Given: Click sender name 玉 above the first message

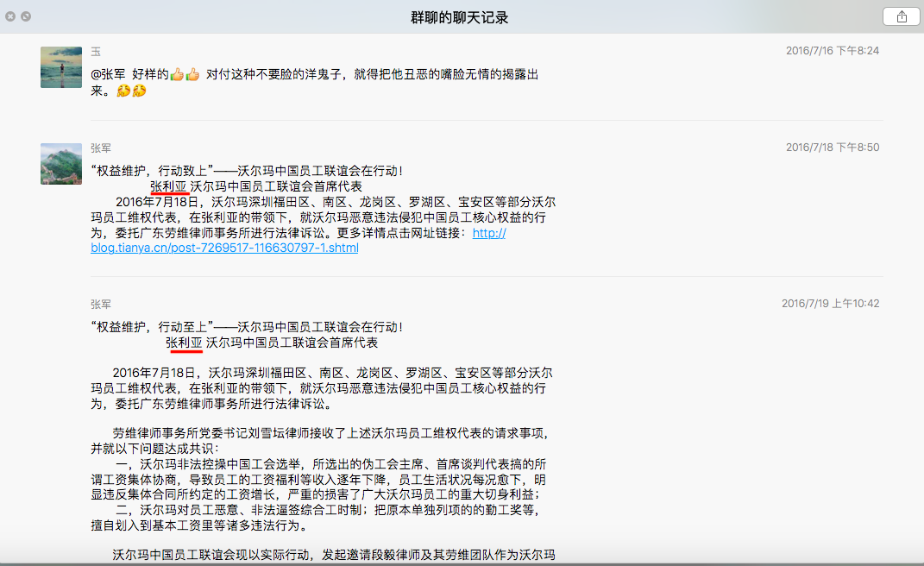Looking at the screenshot, I should [96, 52].
